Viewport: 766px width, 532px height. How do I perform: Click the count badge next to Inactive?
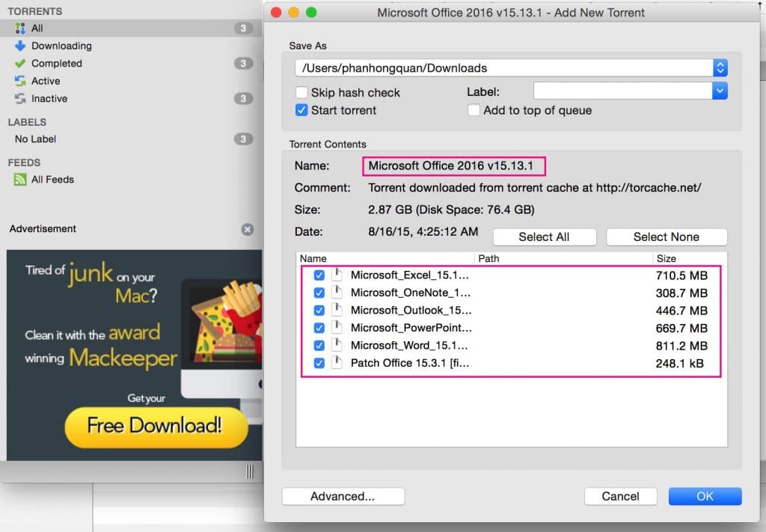click(x=243, y=99)
